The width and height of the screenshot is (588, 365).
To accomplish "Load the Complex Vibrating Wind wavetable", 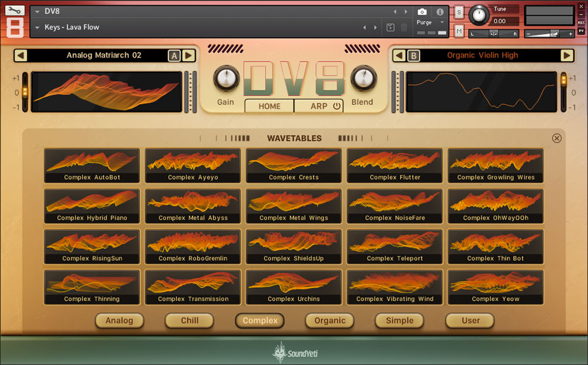I will coord(395,287).
